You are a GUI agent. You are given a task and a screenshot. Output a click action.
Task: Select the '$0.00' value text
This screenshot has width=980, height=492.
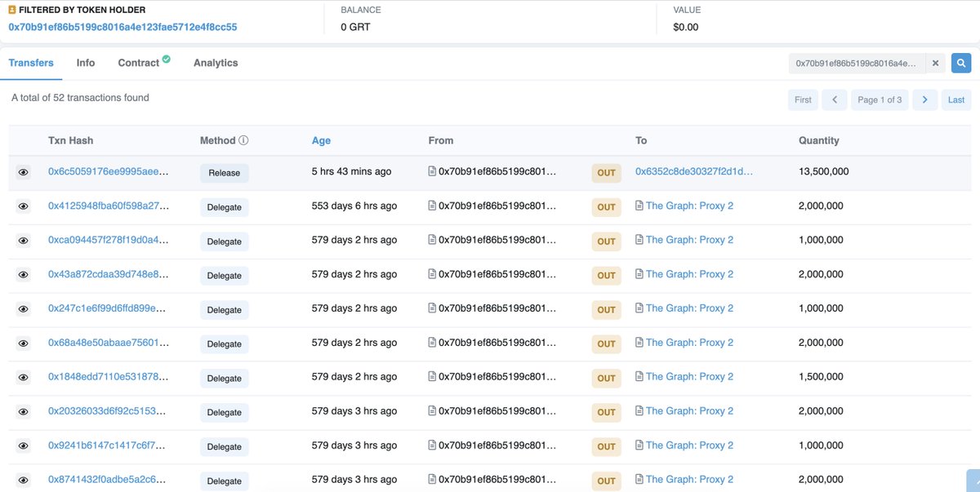click(x=686, y=27)
